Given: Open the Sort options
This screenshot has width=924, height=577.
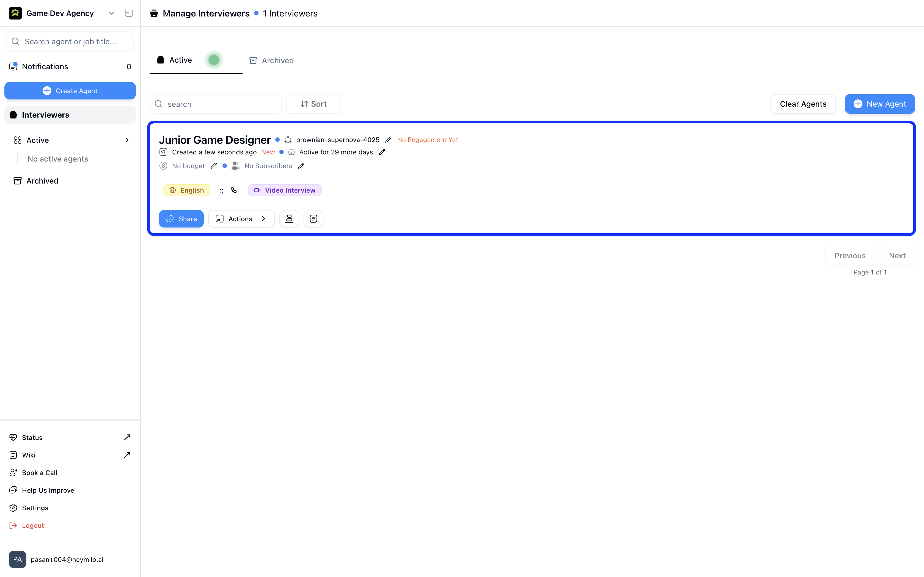Looking at the screenshot, I should click(x=313, y=104).
